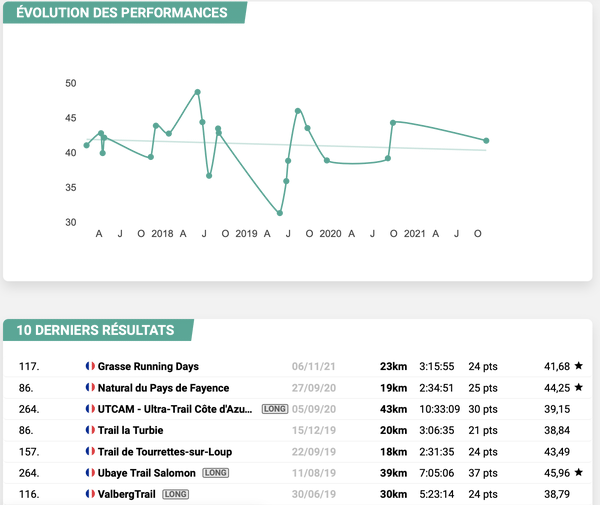Viewport: 600px width, 505px height.
Task: Open the UTCAM Ultra-Trail Côte d'Azur result
Action: click(176, 409)
